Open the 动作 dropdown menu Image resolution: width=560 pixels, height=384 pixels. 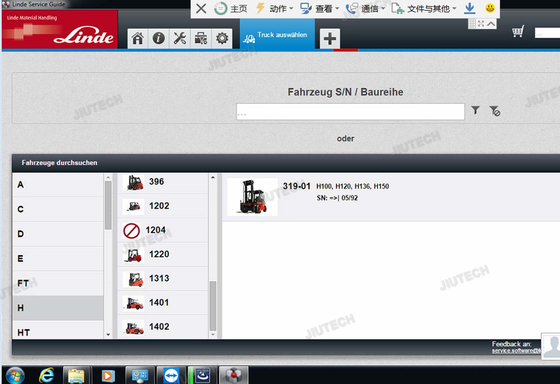click(275, 9)
